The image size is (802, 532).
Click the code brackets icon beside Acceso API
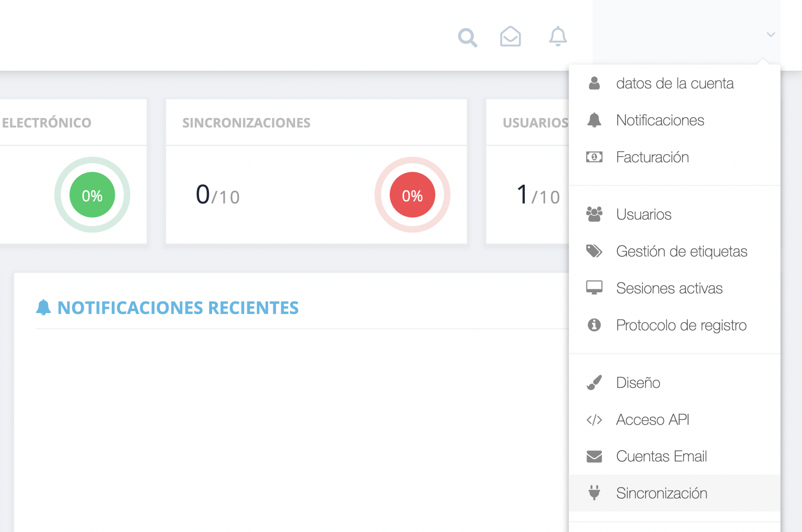point(594,420)
